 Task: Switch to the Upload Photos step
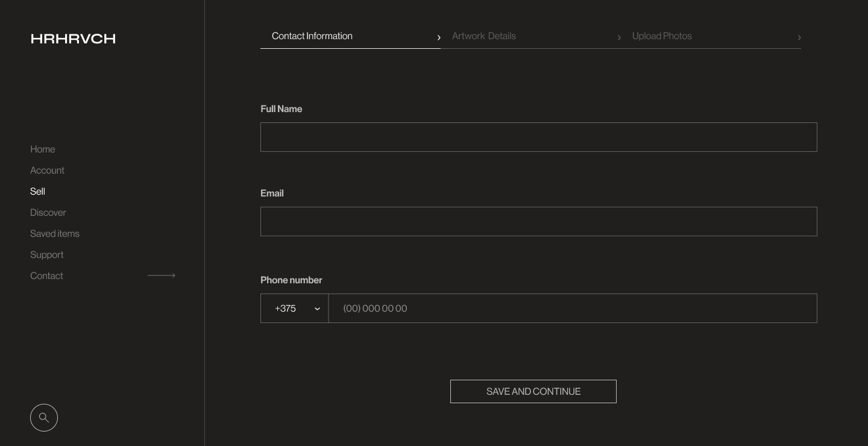click(662, 36)
